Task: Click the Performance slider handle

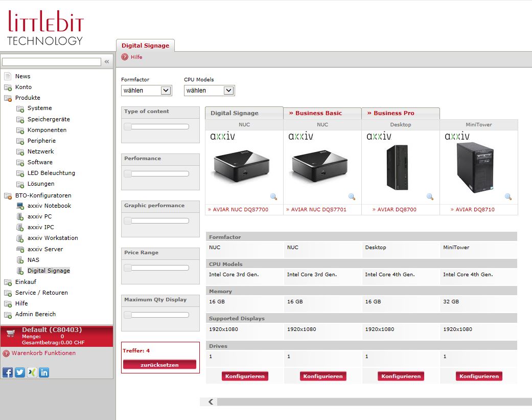Action: (x=128, y=174)
